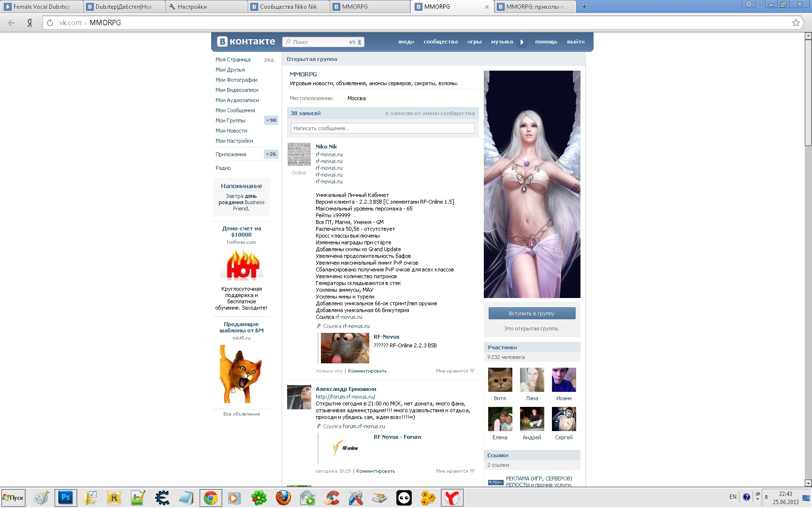Open the Notepad icon in taskbar
812x508 pixels.
[186, 497]
